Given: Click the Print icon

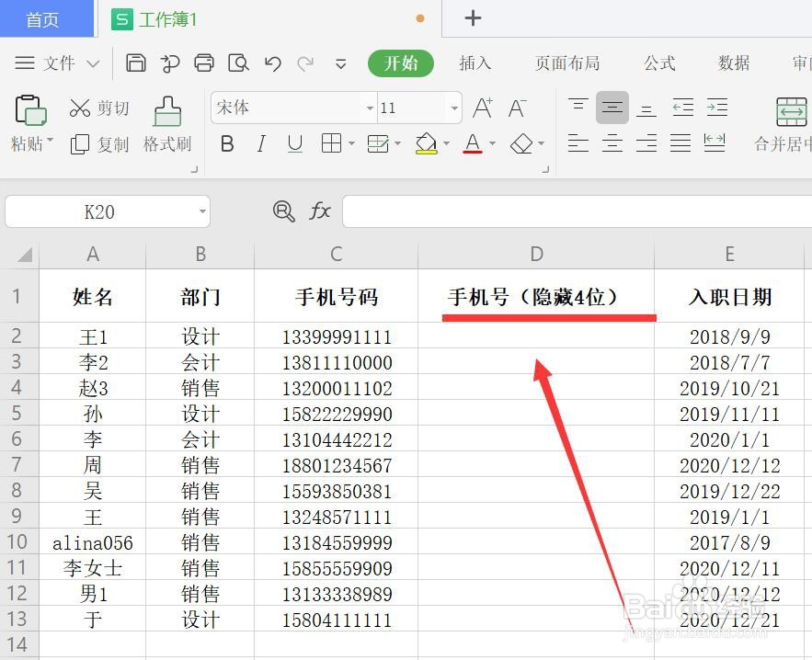Looking at the screenshot, I should click(203, 63).
